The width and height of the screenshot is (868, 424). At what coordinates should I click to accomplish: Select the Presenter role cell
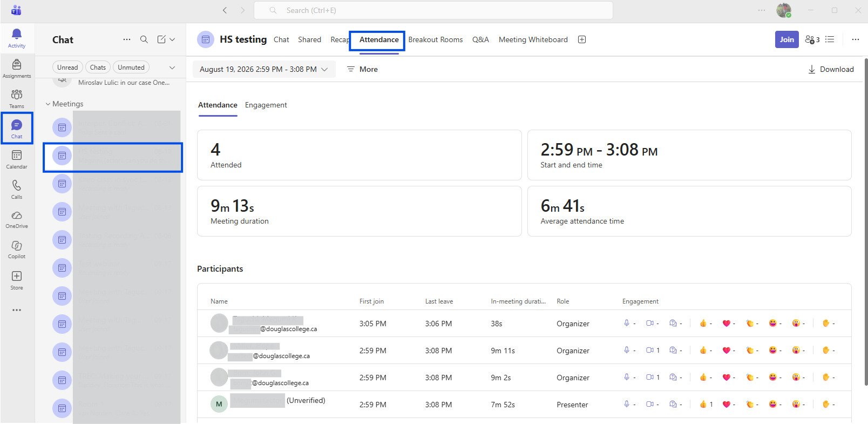click(x=572, y=405)
